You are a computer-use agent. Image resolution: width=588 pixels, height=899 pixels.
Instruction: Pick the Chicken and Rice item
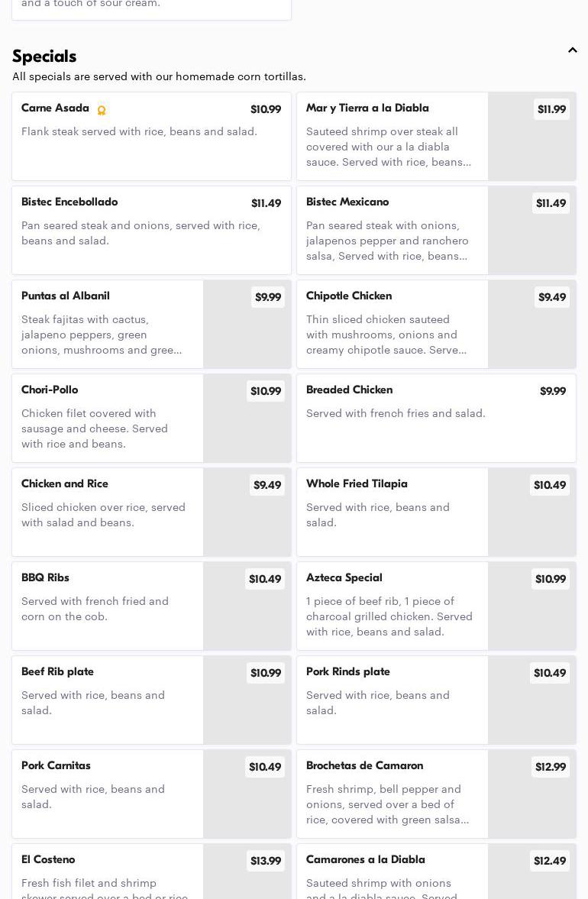tap(107, 512)
